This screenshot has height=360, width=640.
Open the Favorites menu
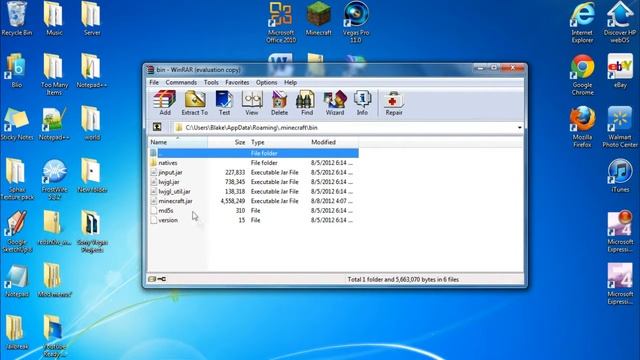(x=237, y=82)
